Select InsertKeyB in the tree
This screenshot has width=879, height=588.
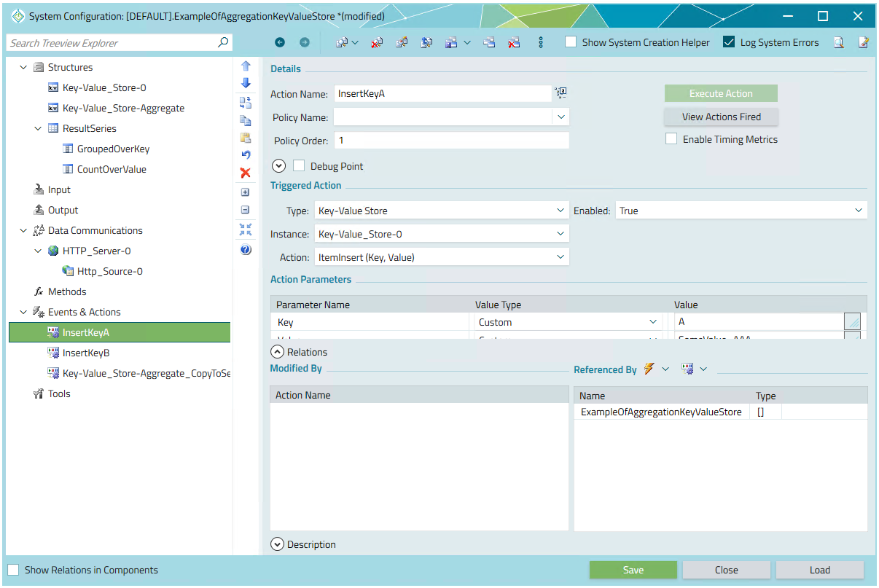(x=86, y=353)
